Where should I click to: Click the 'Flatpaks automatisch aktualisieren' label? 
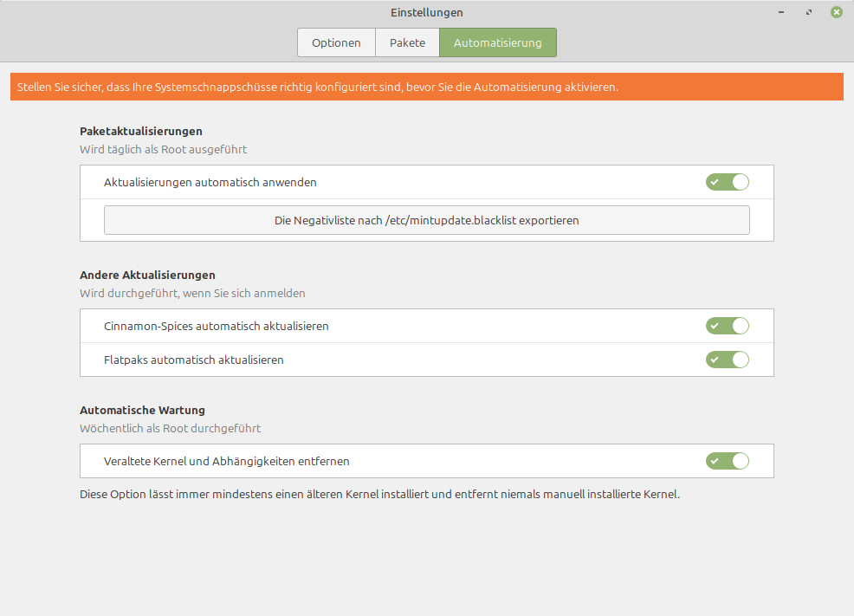pos(193,360)
